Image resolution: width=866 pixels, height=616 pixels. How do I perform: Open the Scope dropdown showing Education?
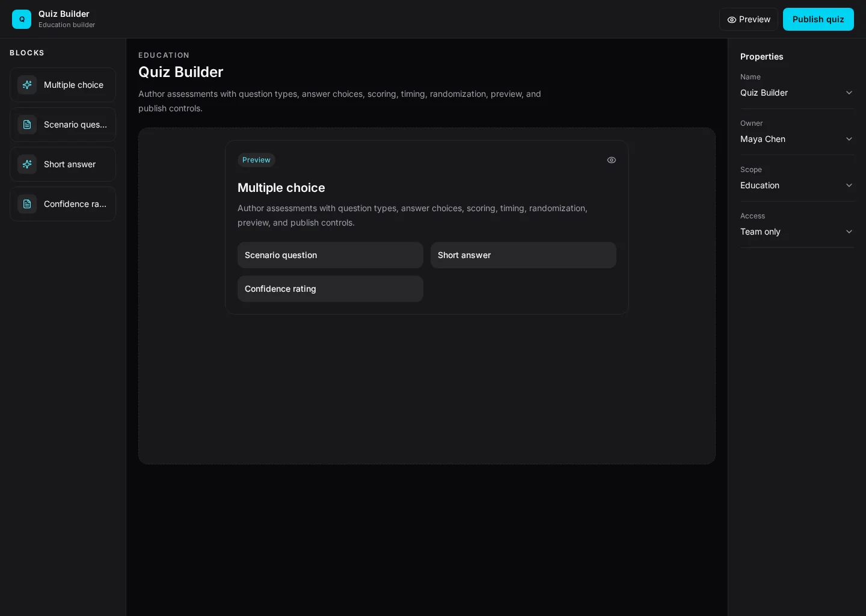coord(797,185)
